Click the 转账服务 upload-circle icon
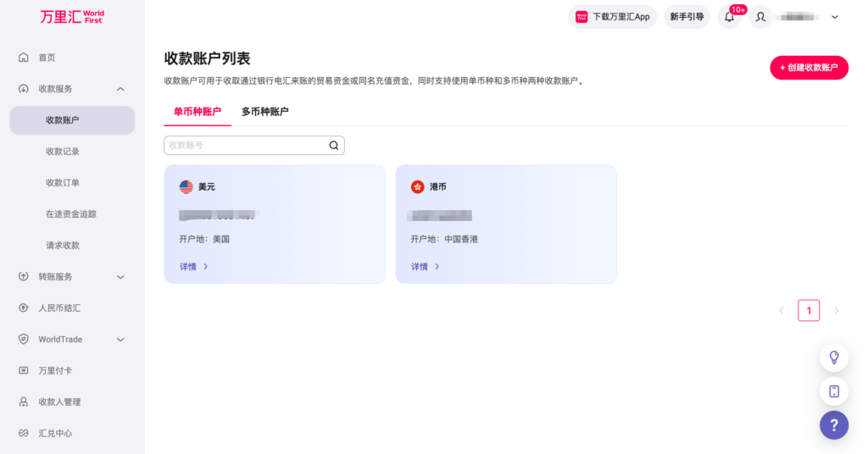Viewport: 868px width, 454px height. [x=23, y=276]
